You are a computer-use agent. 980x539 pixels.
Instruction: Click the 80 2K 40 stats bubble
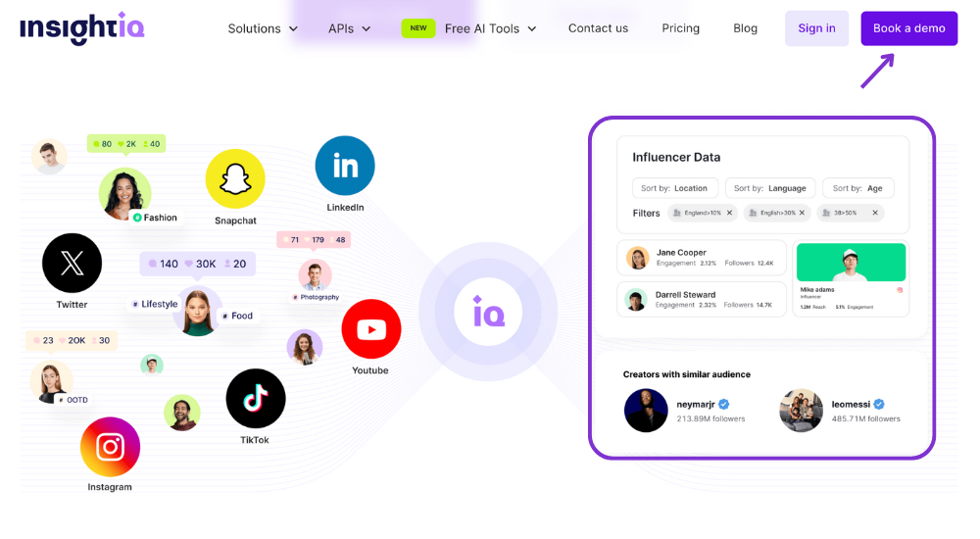[x=126, y=144]
